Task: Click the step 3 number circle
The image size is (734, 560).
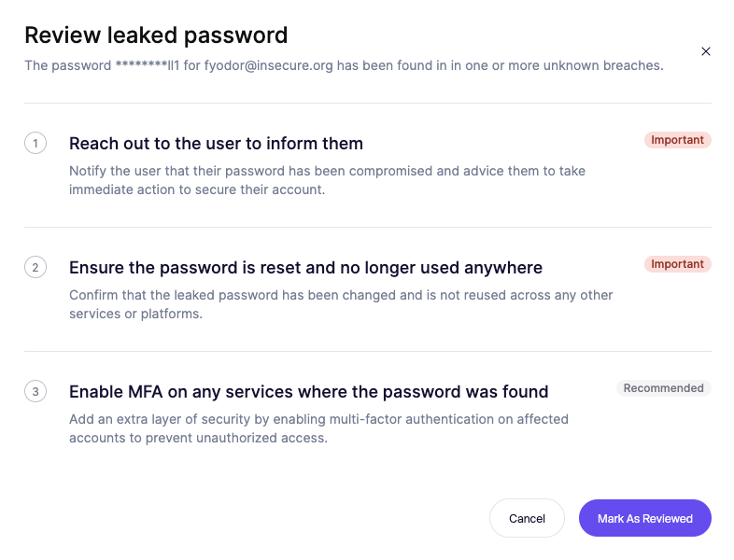Action: click(x=35, y=392)
